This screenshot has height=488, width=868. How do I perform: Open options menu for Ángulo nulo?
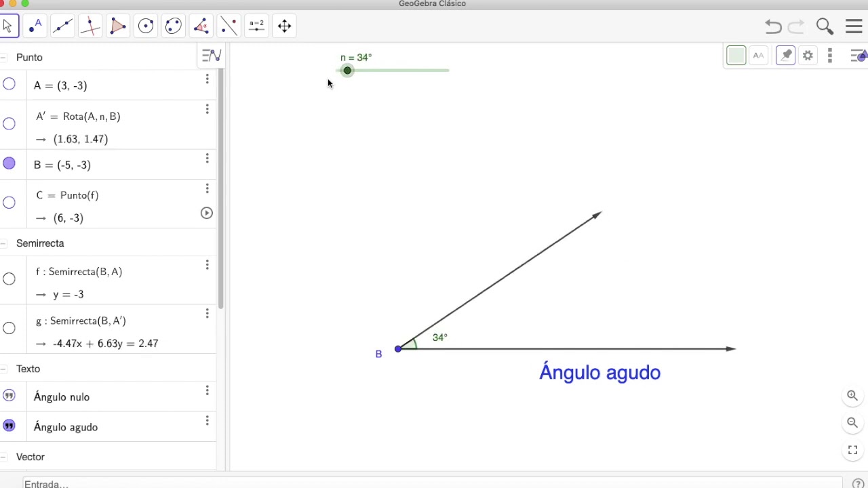pyautogui.click(x=207, y=390)
